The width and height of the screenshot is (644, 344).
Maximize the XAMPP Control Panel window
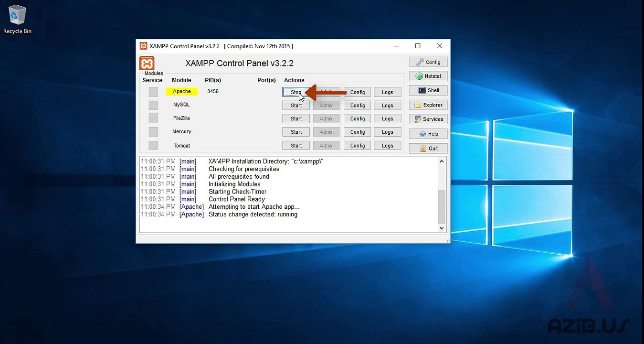coord(418,46)
